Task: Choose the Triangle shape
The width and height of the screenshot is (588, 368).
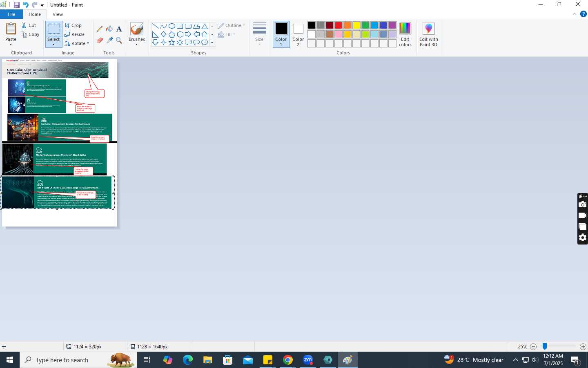Action: [x=205, y=26]
